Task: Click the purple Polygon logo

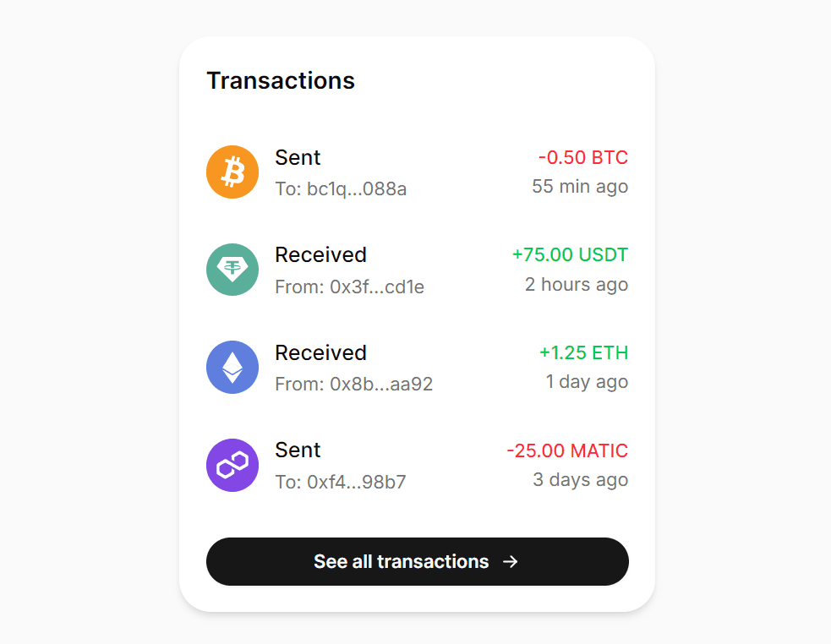Action: pyautogui.click(x=232, y=464)
